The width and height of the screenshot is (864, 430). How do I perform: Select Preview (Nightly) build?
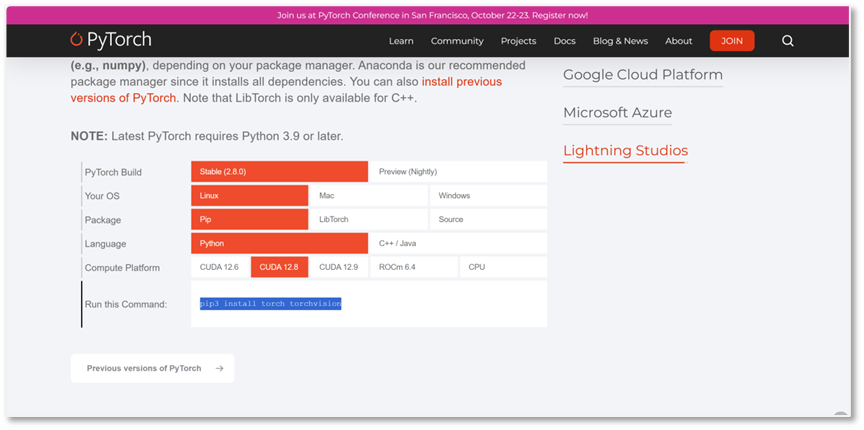coord(458,172)
